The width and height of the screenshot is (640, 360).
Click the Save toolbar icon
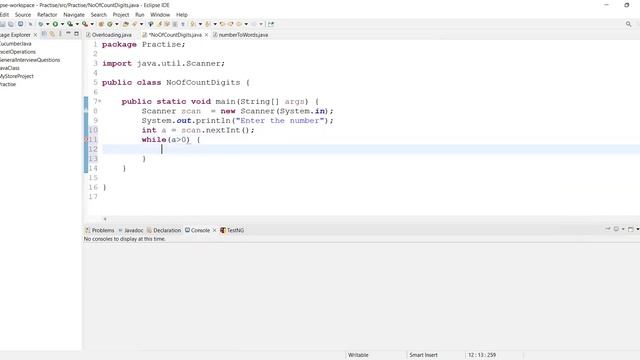(3, 24)
